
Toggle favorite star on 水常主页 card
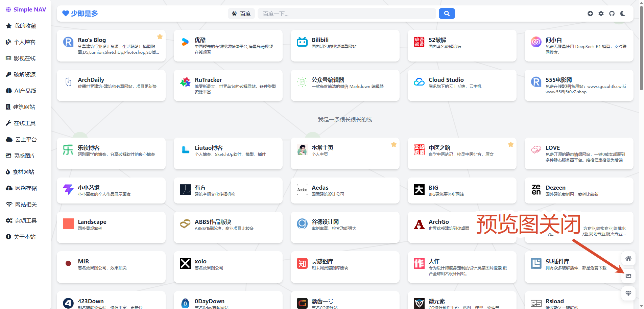click(x=394, y=144)
